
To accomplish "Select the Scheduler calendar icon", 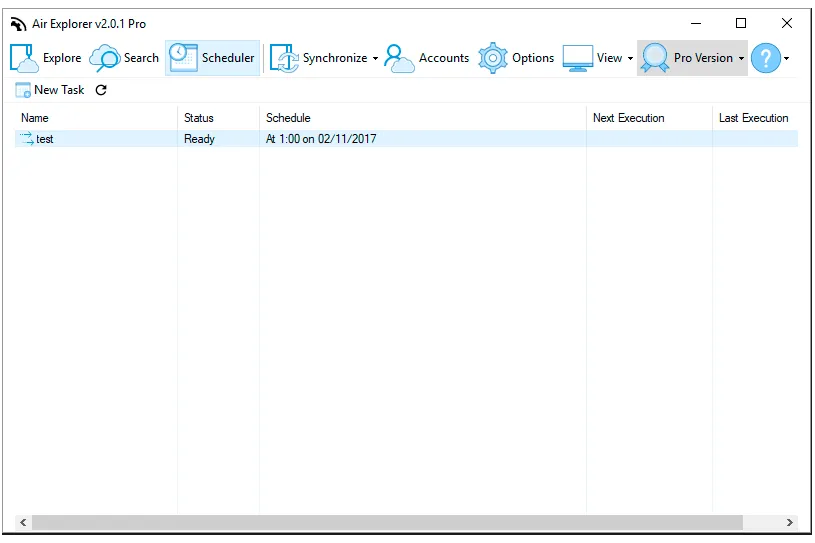I will tap(183, 58).
